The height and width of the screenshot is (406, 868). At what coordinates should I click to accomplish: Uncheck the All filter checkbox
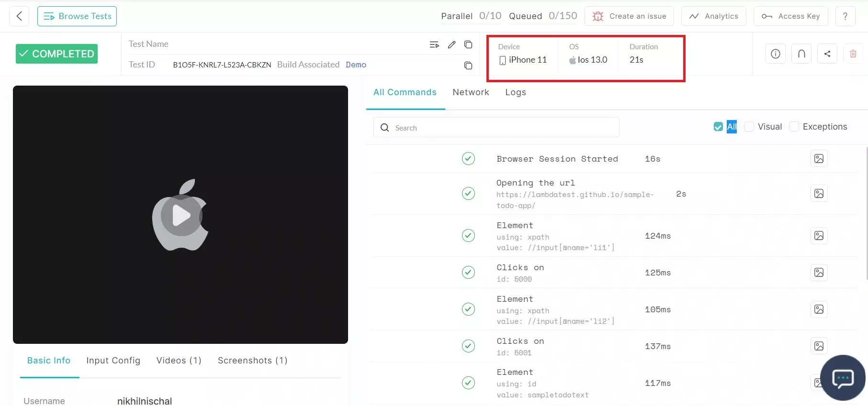(x=718, y=127)
